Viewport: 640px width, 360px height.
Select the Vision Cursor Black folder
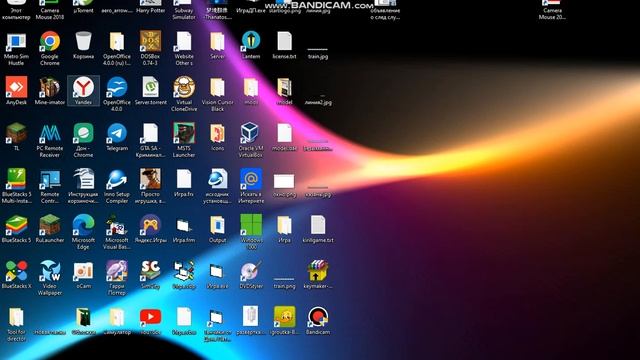pos(217,94)
